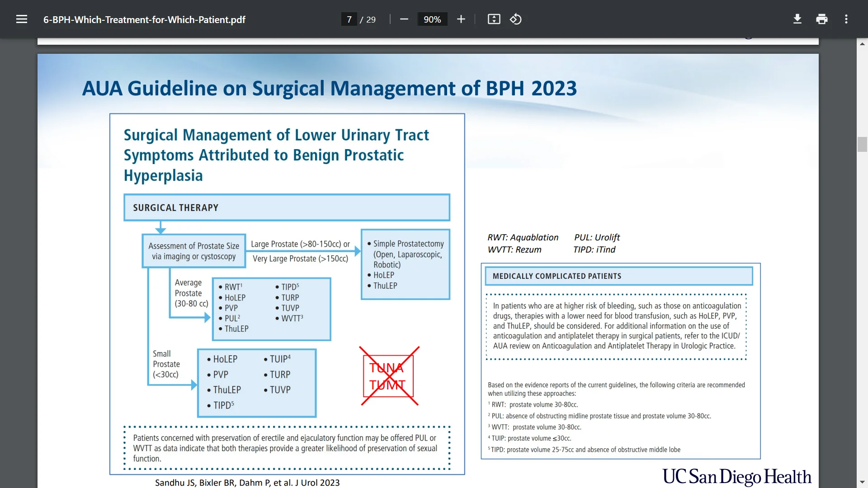Download the PDF file
Viewport: 868px width, 488px height.
tap(797, 19)
